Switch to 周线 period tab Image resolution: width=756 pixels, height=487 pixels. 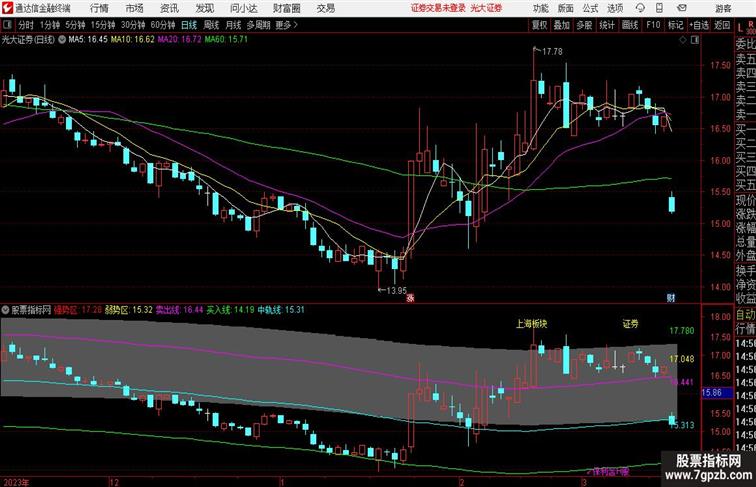click(211, 25)
